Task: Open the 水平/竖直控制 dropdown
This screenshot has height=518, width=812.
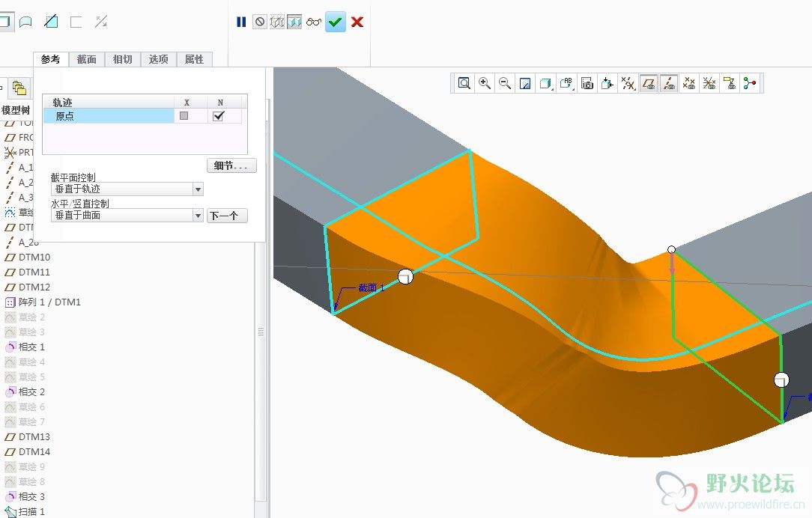Action: (198, 216)
